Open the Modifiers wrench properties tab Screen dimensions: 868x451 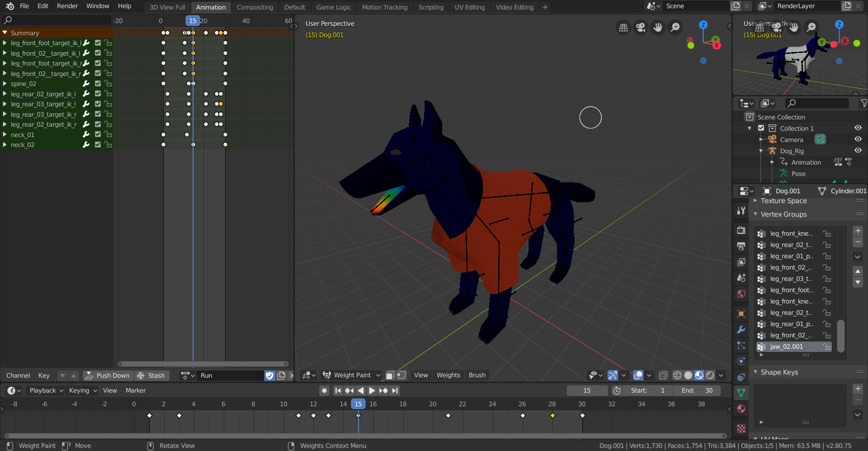(741, 329)
